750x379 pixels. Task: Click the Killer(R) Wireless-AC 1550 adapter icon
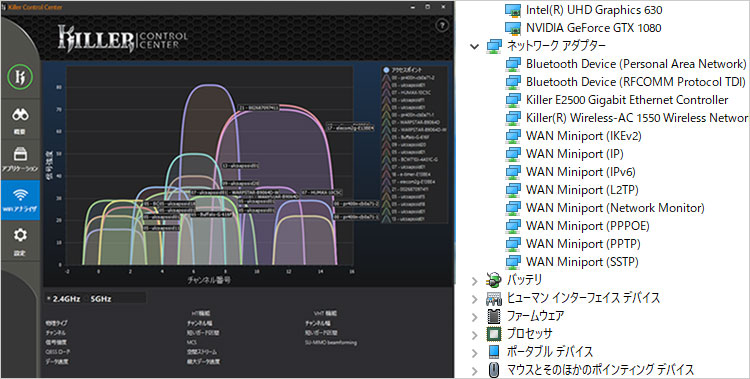point(513,118)
